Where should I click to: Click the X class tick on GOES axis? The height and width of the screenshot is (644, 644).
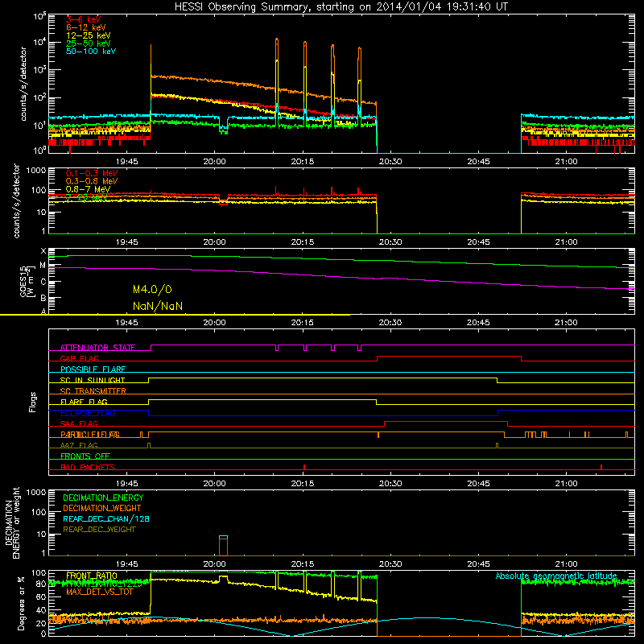(x=43, y=251)
